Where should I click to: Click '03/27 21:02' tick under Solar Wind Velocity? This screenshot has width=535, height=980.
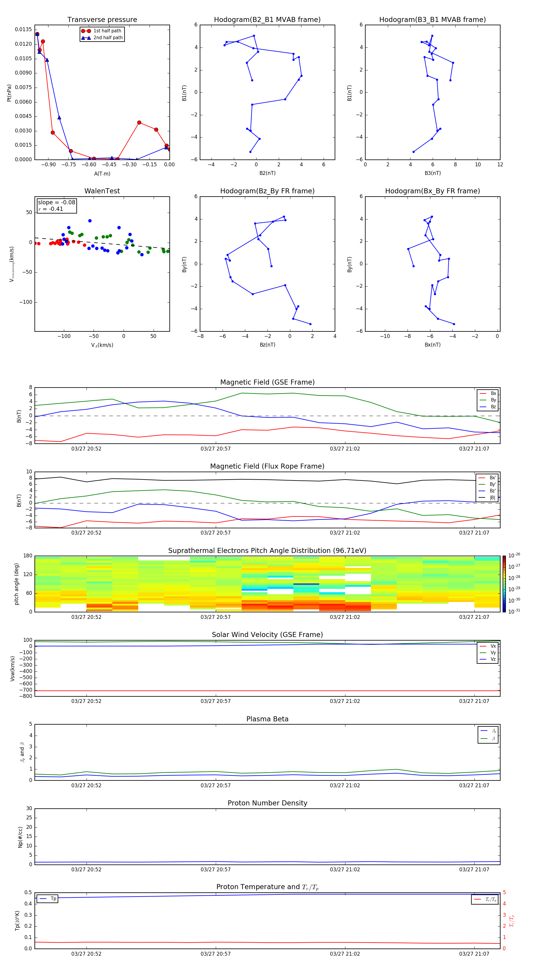point(344,701)
